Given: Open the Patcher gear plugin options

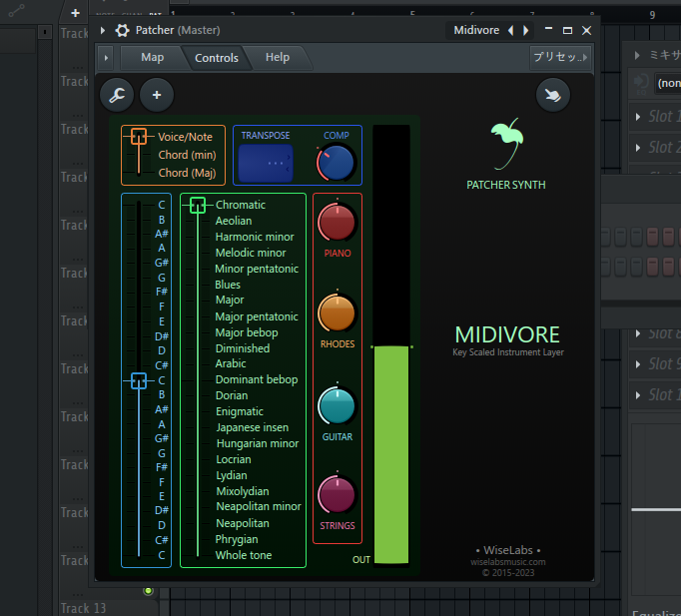Looking at the screenshot, I should (x=122, y=30).
